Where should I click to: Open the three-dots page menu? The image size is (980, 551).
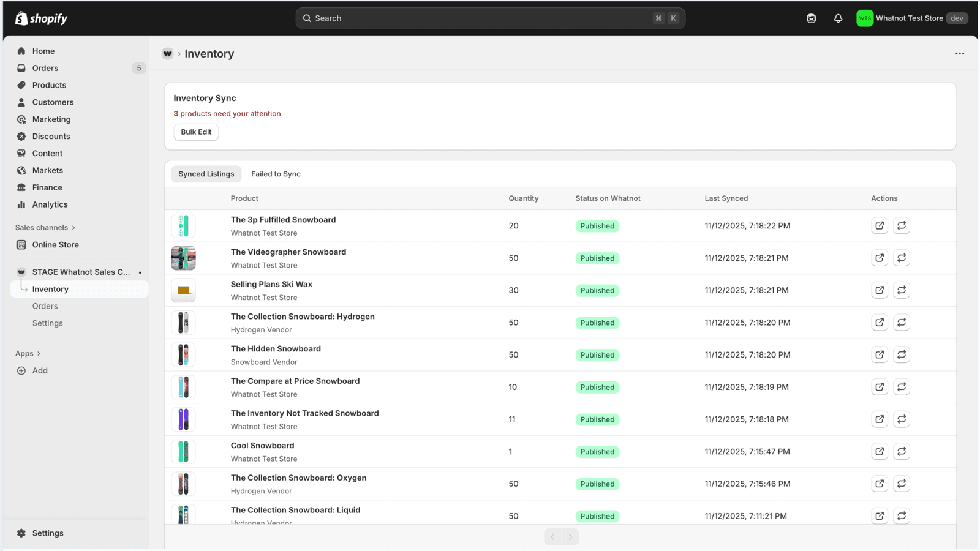point(959,54)
